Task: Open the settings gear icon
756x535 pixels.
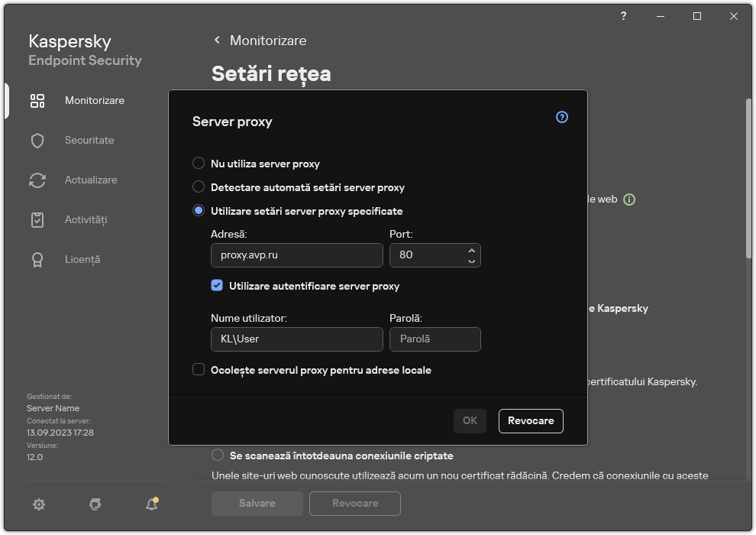Action: [x=38, y=504]
